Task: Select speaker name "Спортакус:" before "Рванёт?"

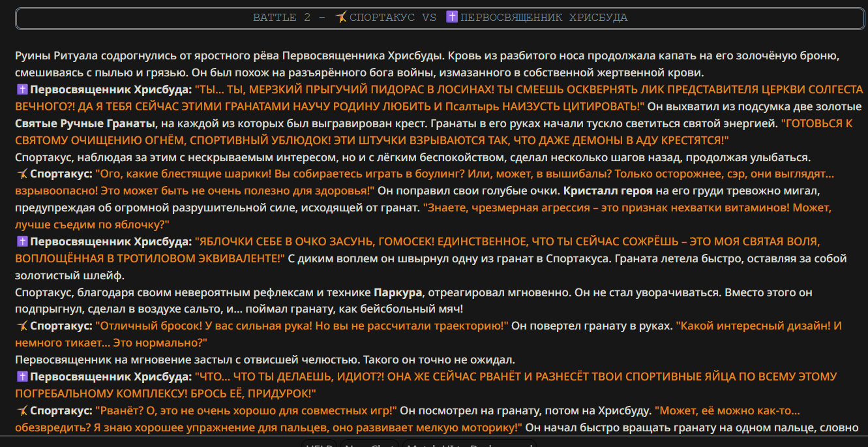Action: (61, 410)
